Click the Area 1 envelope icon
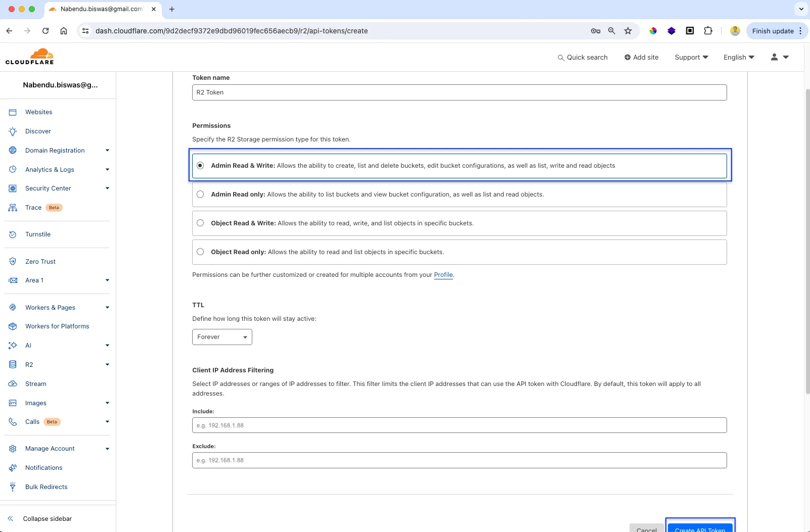Viewport: 810px width, 532px height. point(13,280)
